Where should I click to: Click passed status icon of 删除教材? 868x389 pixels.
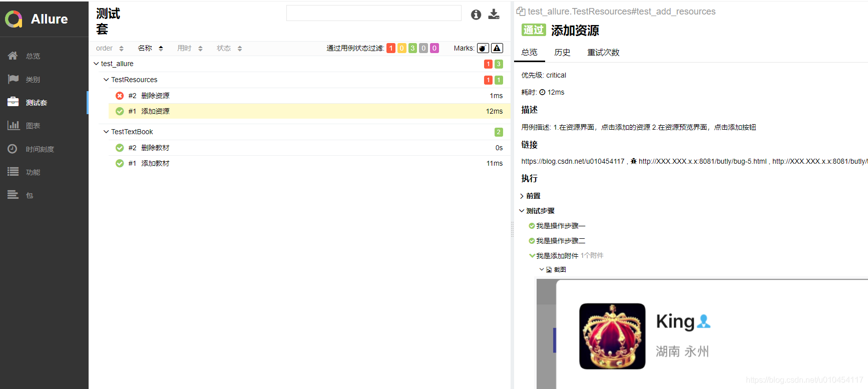tap(120, 148)
